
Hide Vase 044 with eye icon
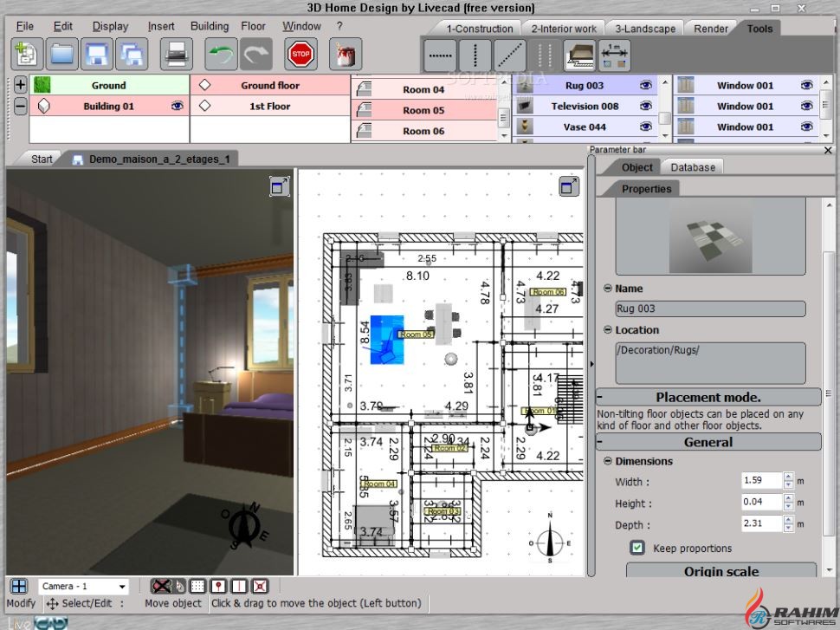tap(646, 127)
